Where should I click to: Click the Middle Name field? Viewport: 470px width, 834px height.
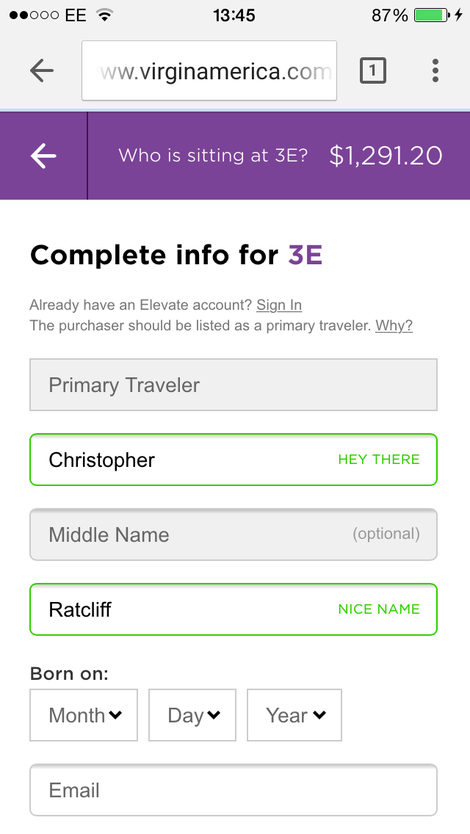coord(233,535)
